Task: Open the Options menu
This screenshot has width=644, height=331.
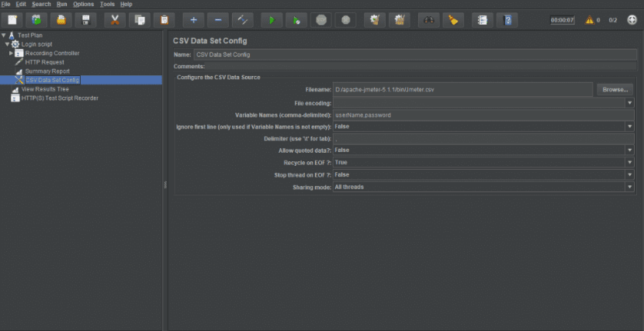Action: (x=83, y=5)
